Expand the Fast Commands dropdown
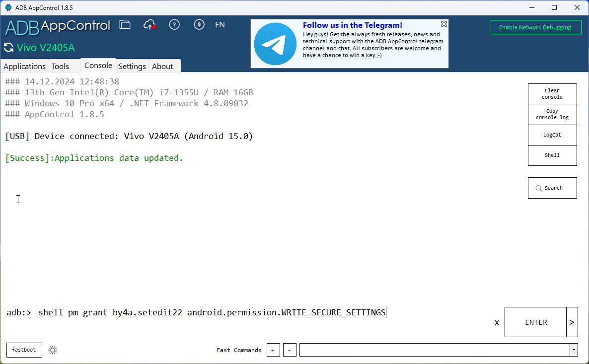The image size is (589, 364). 574,350
